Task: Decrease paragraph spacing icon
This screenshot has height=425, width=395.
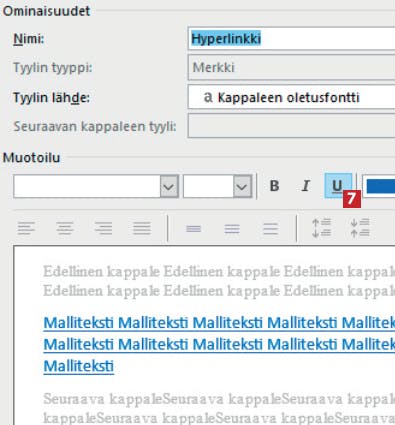Action: tap(360, 228)
